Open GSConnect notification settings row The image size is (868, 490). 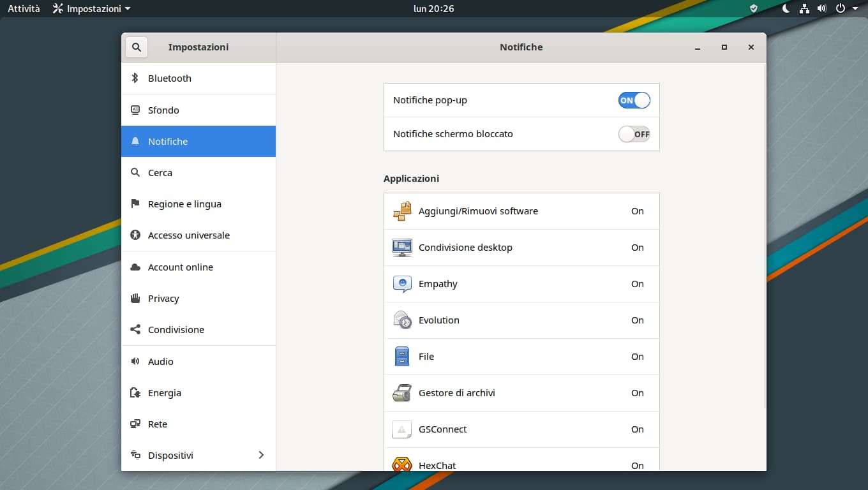(521, 429)
